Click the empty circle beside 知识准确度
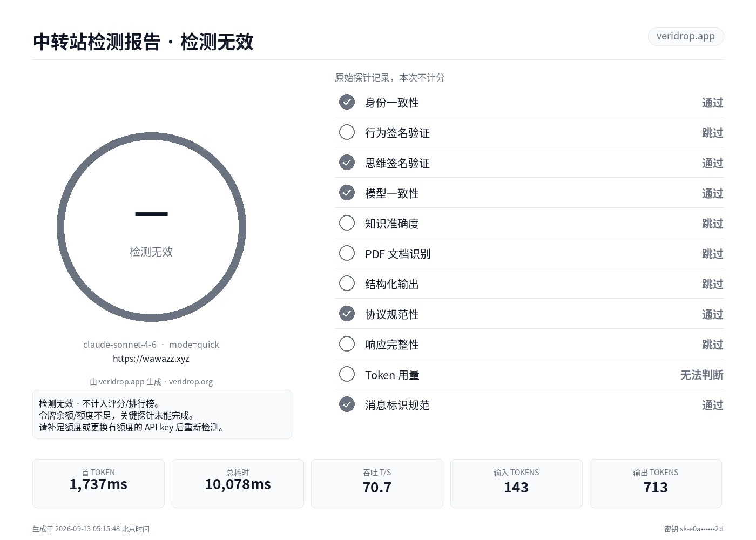This screenshot has width=756, height=540. tap(347, 223)
